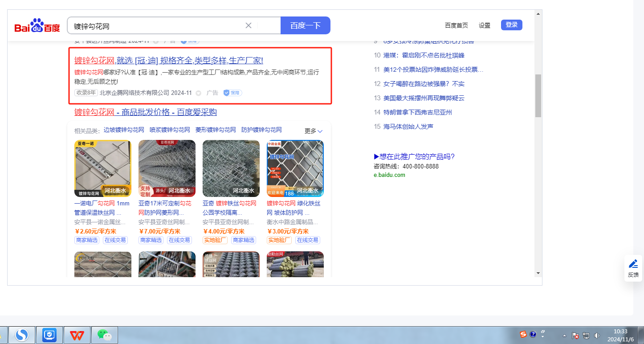Viewport: 644px width, 344px height.
Task: Open the dropdown arrow beside 北京企腾网络技术有限公司 2024-11
Action: tap(199, 93)
